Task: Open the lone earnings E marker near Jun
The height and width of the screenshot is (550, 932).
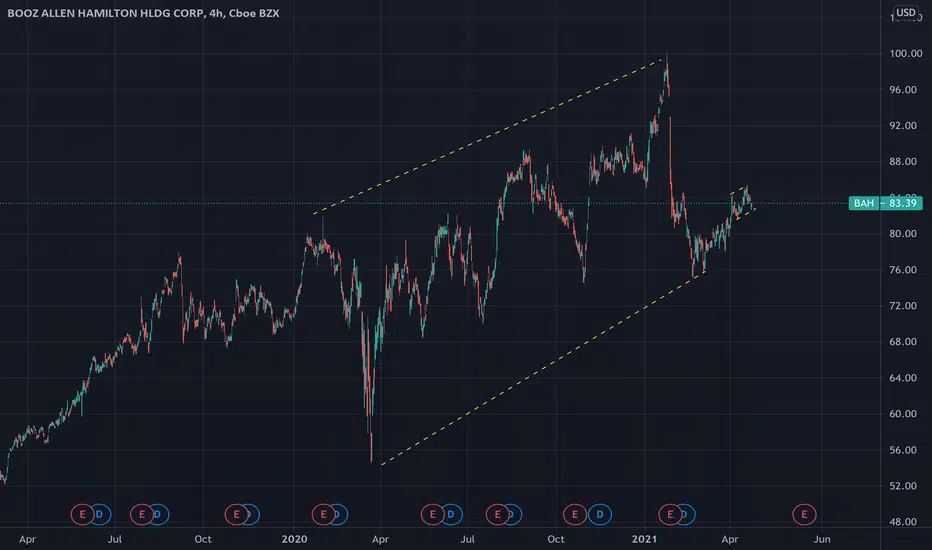Action: 804,514
